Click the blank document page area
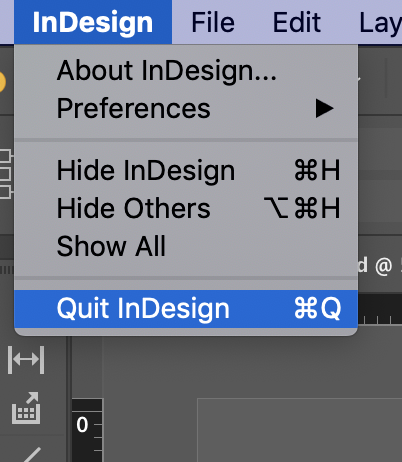The height and width of the screenshot is (462, 402). coord(300,430)
